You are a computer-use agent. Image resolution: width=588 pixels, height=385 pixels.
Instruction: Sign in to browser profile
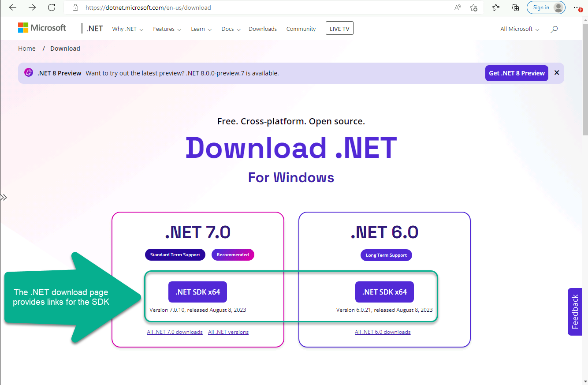tap(546, 7)
